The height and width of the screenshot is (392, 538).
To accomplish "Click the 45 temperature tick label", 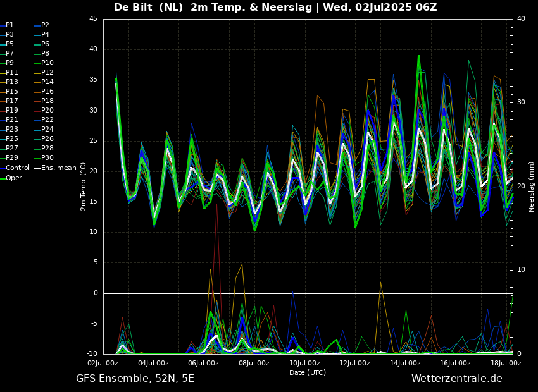I will (x=93, y=19).
